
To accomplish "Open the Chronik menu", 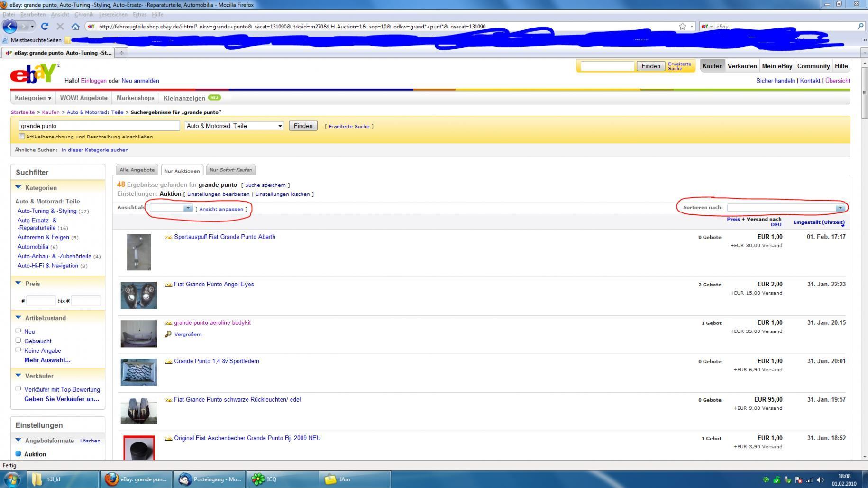I will coord(84,14).
